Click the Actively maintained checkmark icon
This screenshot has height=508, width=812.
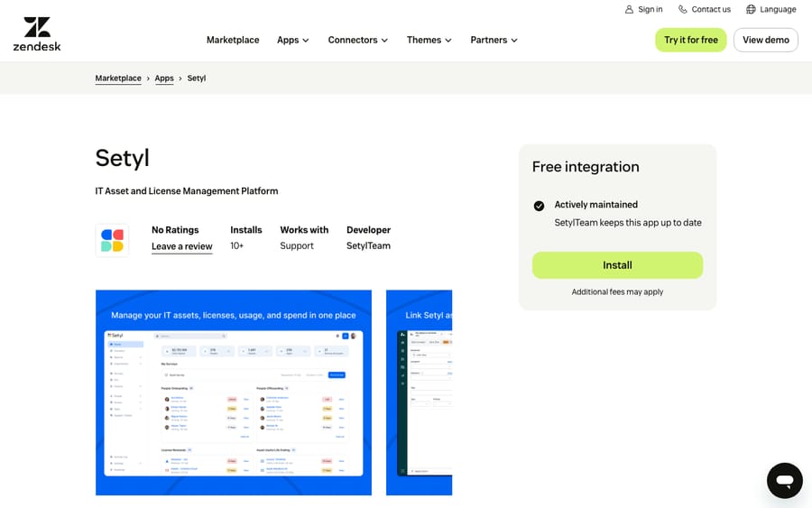coord(540,206)
